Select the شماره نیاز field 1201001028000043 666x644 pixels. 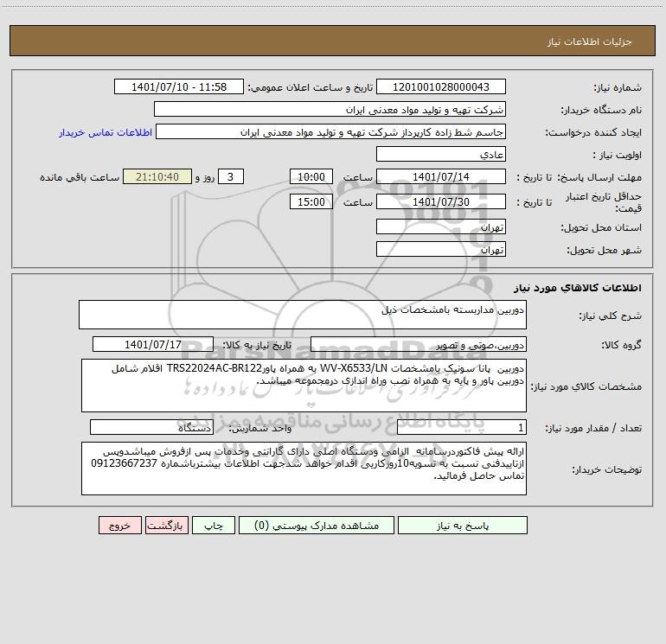pos(441,87)
